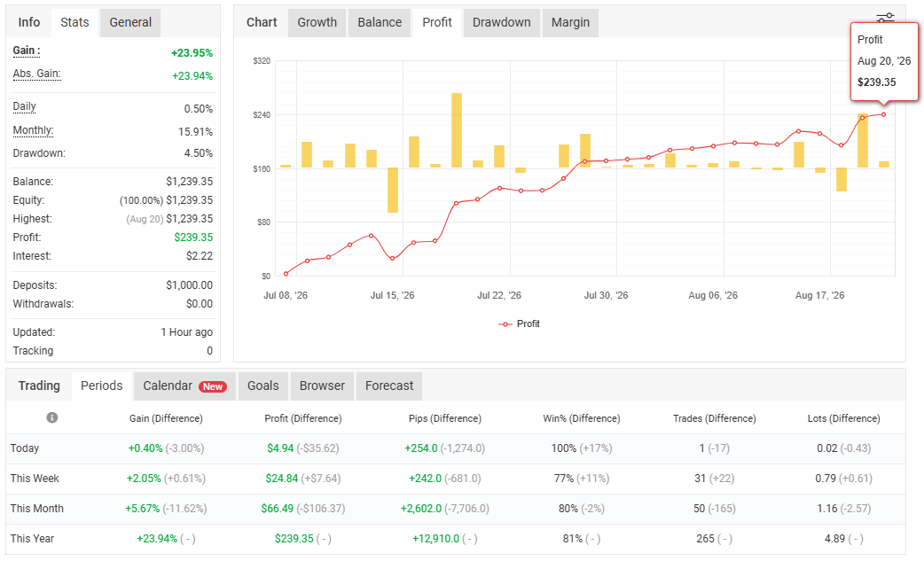Click the Win% (Difference) column header
This screenshot has height=561, width=924.
coord(582,418)
